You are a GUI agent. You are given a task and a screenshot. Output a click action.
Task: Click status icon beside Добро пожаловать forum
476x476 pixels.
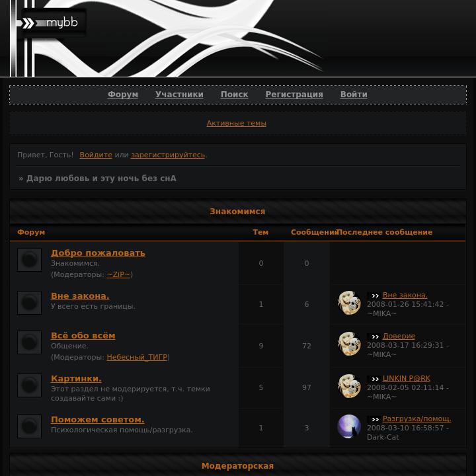[30, 260]
